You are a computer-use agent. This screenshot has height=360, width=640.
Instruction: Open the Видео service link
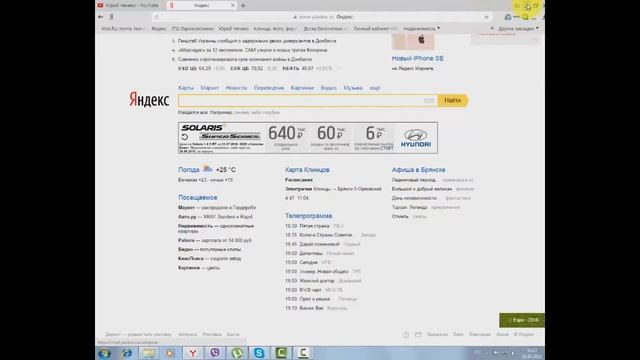(x=329, y=88)
